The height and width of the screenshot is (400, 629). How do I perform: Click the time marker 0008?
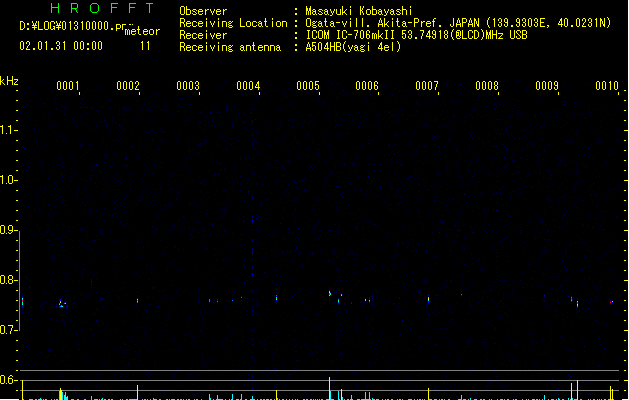click(x=487, y=86)
